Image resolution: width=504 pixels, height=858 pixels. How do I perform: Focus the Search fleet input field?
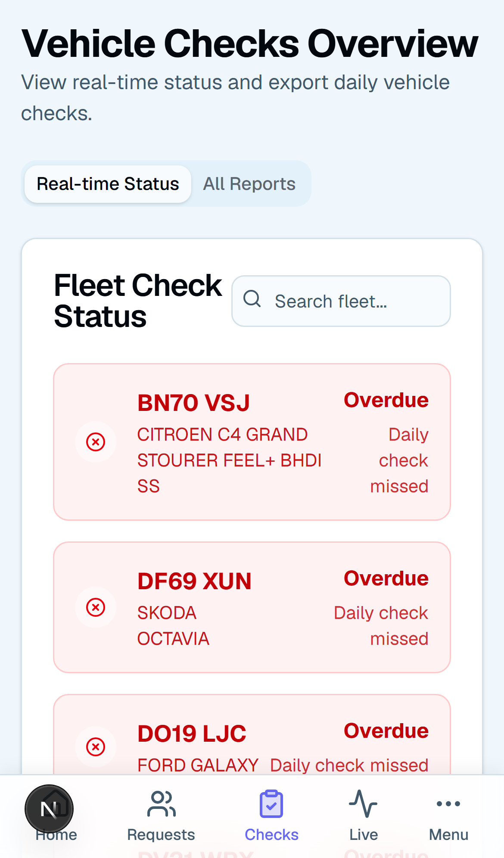[x=341, y=301]
